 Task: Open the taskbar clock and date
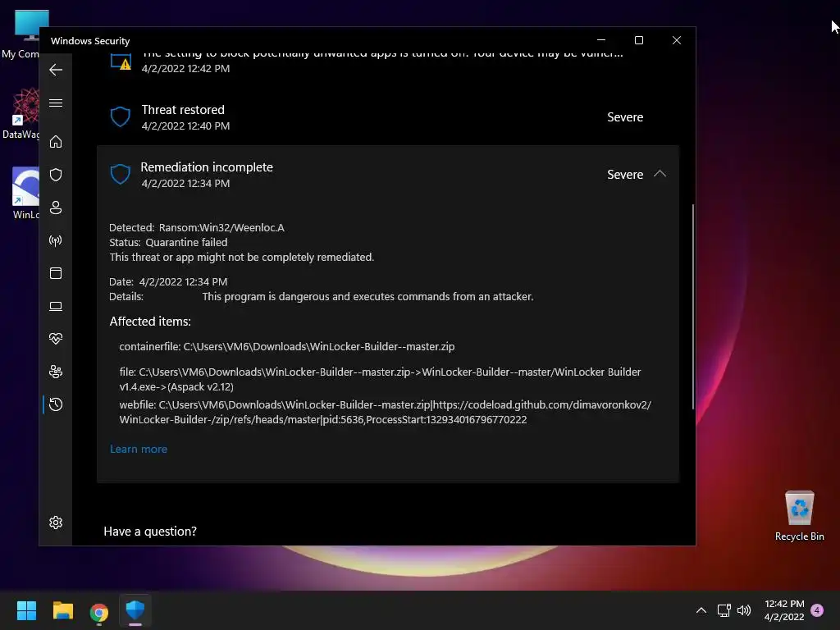coord(784,610)
